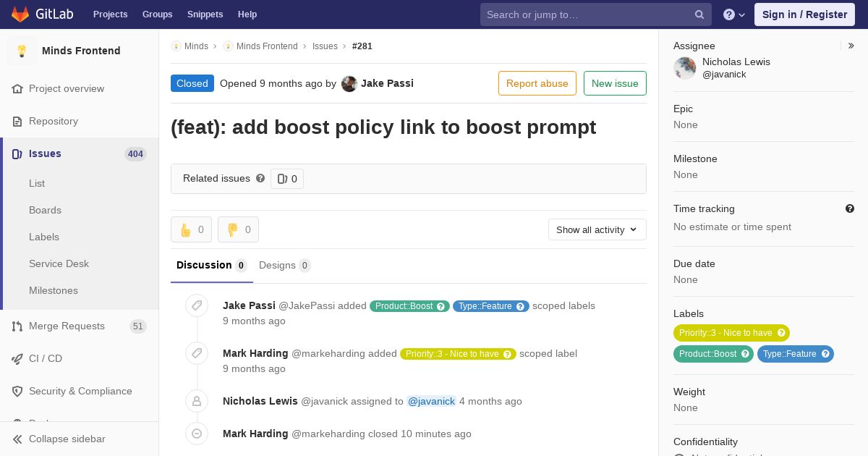
Task: Open Milestones in sidebar submenu
Action: pos(54,290)
